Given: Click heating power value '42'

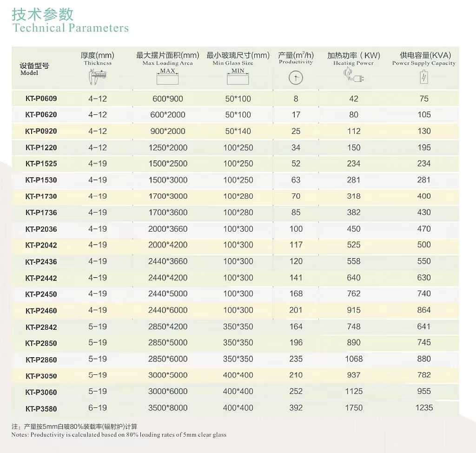Looking at the screenshot, I should tap(354, 99).
